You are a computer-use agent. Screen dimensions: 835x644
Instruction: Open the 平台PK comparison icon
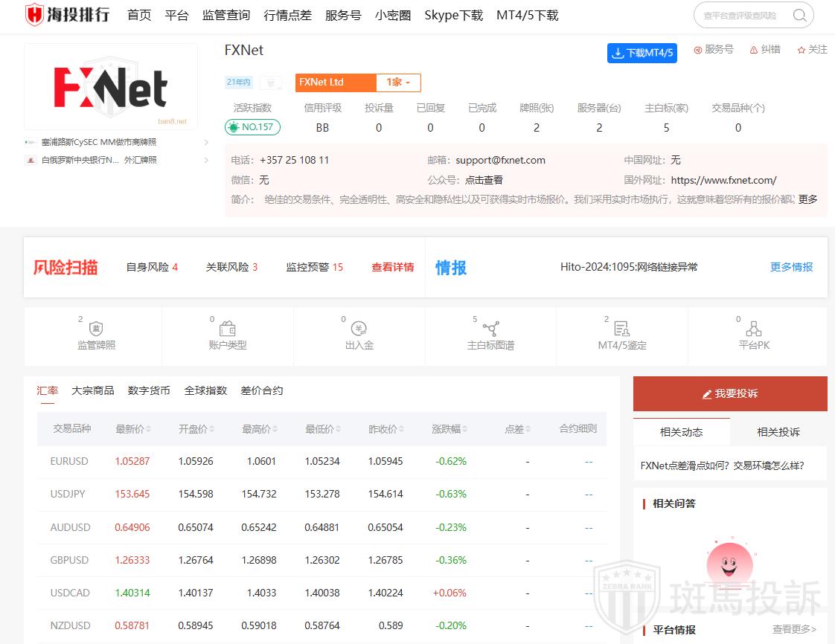pos(753,329)
